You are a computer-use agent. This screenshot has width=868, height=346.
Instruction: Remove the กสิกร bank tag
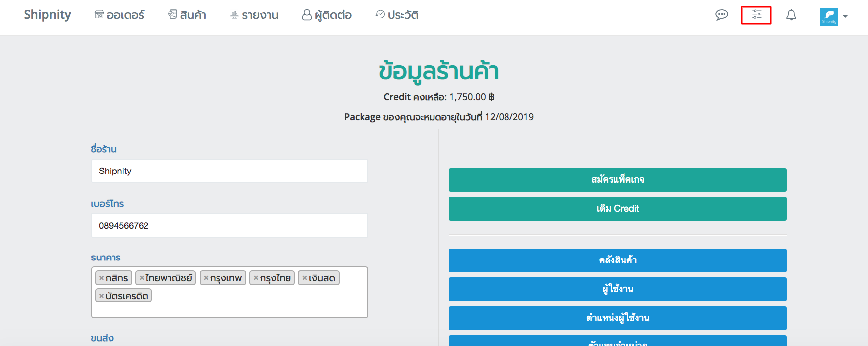[x=102, y=278]
